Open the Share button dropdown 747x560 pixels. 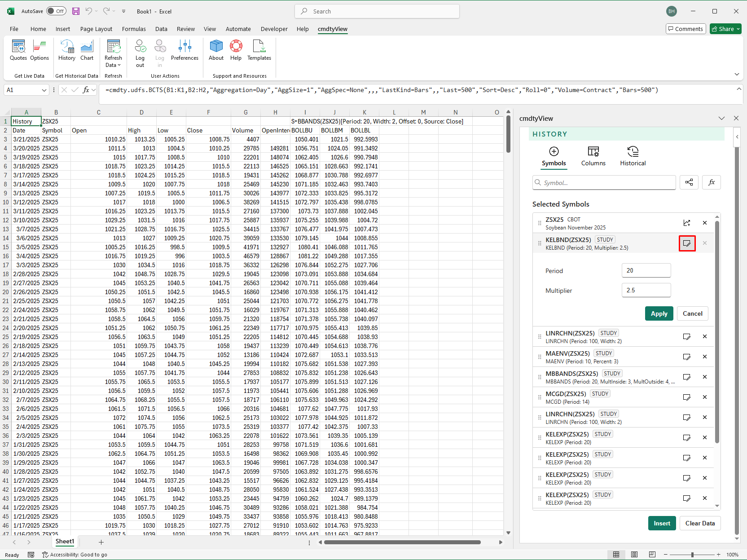tap(738, 29)
